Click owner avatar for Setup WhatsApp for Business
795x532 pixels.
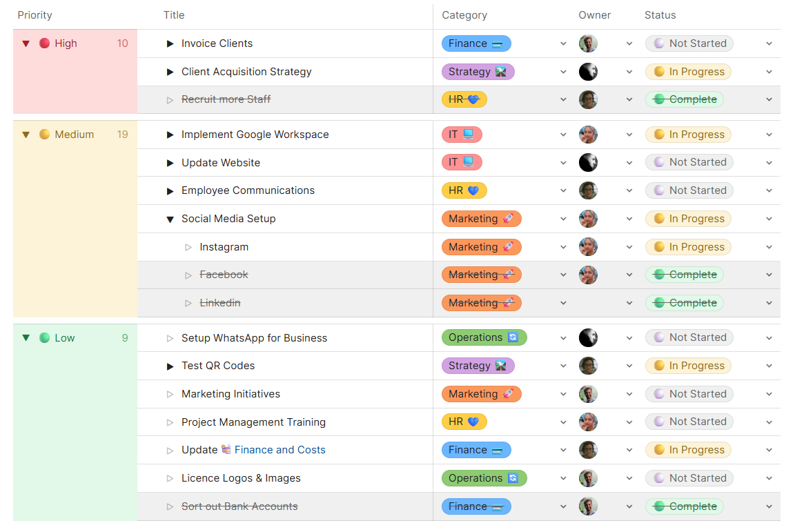pyautogui.click(x=587, y=338)
